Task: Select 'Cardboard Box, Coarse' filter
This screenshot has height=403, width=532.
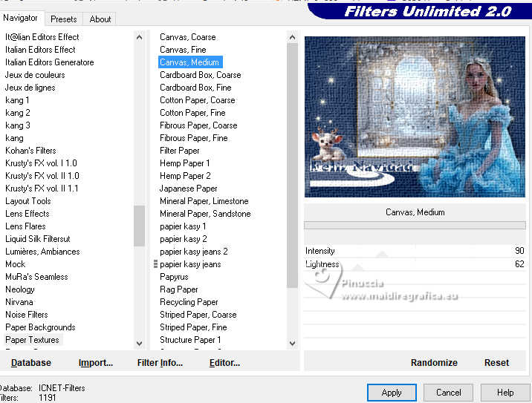Action: pos(200,75)
